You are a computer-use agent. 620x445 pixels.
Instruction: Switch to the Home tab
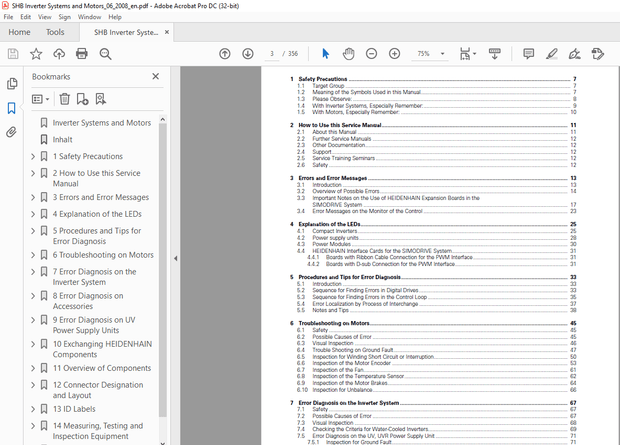coord(19,32)
